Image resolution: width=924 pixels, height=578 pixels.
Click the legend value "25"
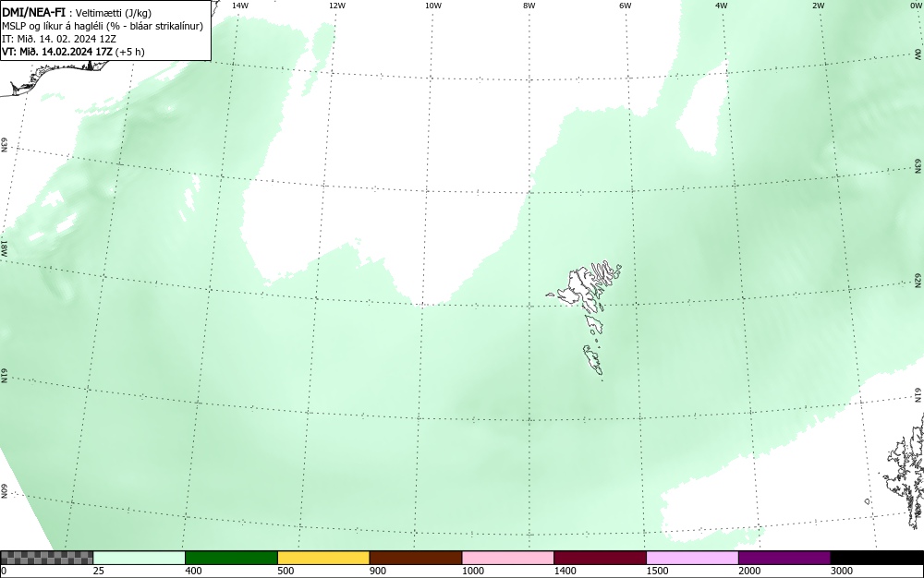(99, 571)
